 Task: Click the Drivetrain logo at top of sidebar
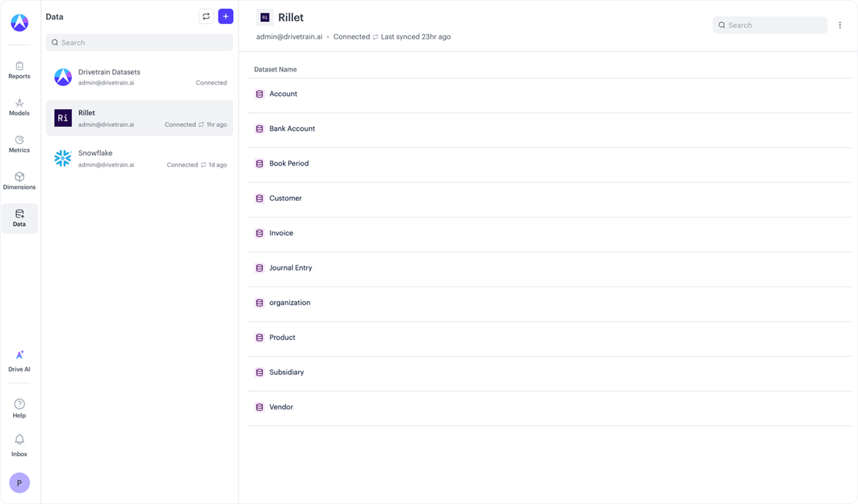tap(20, 23)
